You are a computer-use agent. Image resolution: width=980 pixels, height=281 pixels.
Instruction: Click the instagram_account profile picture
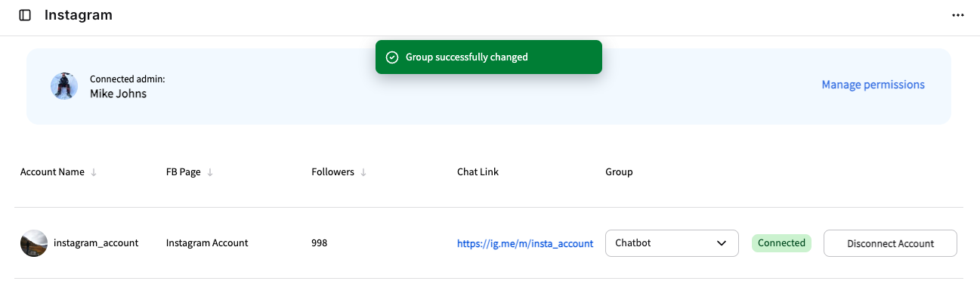(34, 243)
